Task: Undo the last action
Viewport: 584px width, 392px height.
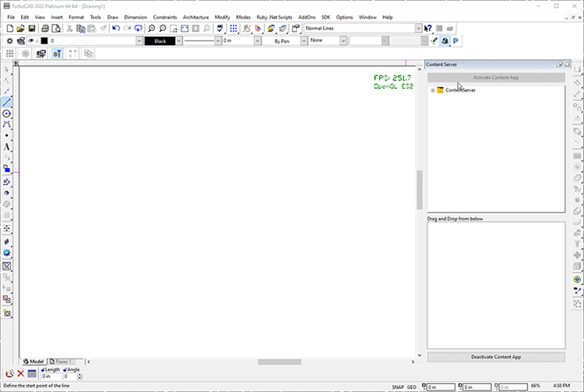Action: pyautogui.click(x=116, y=28)
